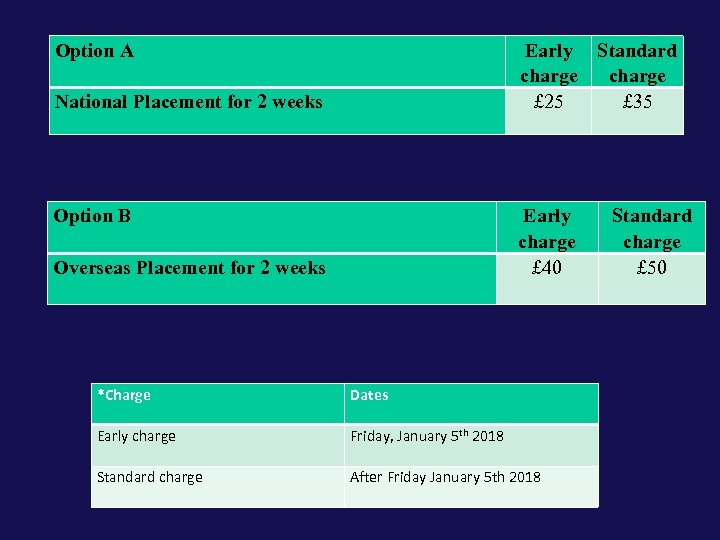
Task: Select the £50 standard charge price
Action: pos(652,268)
